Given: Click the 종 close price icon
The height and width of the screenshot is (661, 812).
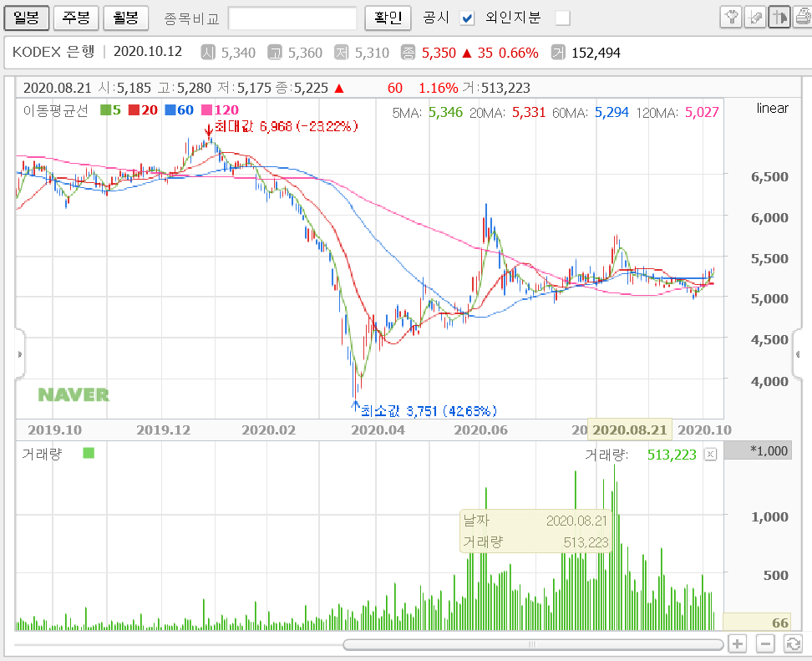Looking at the screenshot, I should click(x=408, y=53).
